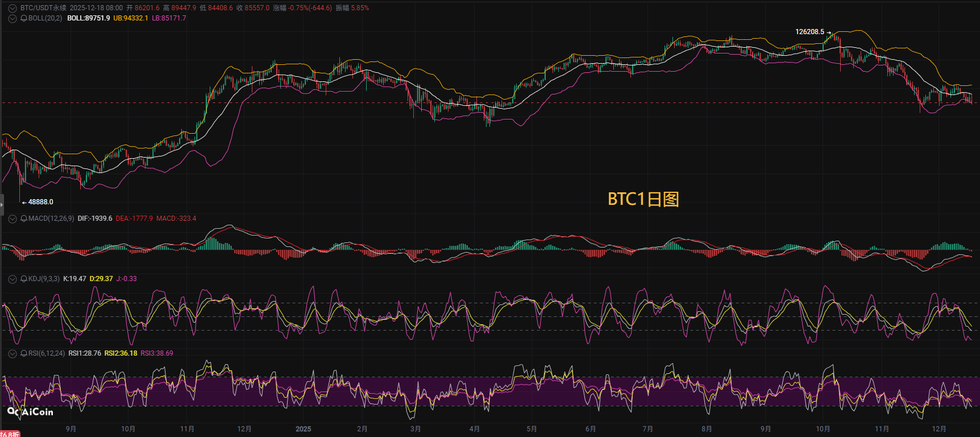Screen dimensions: 980x437
Task: Open MACD(12,26,9) indicator settings label
Action: pyautogui.click(x=51, y=219)
